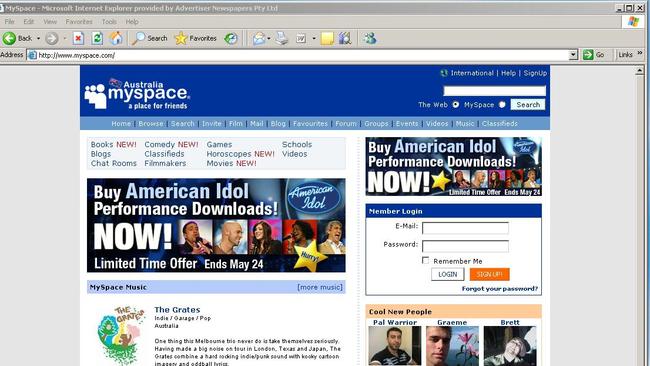Select The Web search radio button
Image resolution: width=650 pixels, height=366 pixels.
456,105
